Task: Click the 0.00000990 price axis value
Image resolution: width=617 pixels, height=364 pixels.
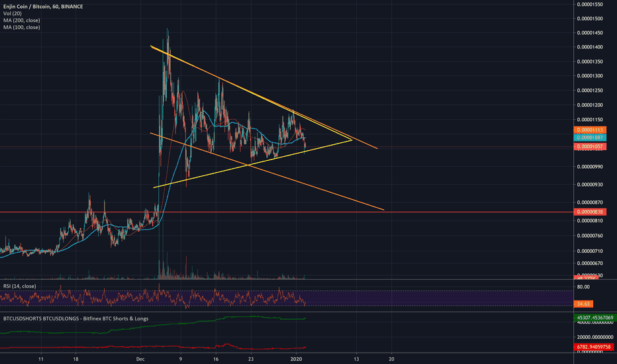Action: pos(590,167)
